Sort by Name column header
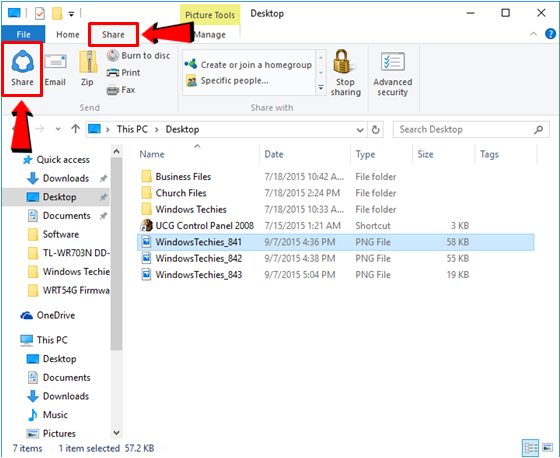The width and height of the screenshot is (560, 458). [x=152, y=154]
